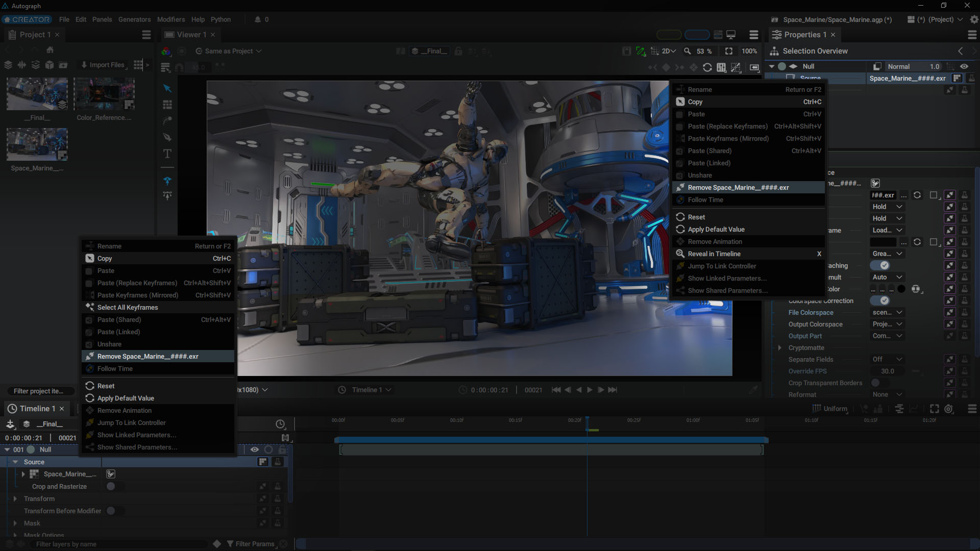The height and width of the screenshot is (551, 980).
Task: Choose Select All Keyframes in left context menu
Action: pos(158,307)
